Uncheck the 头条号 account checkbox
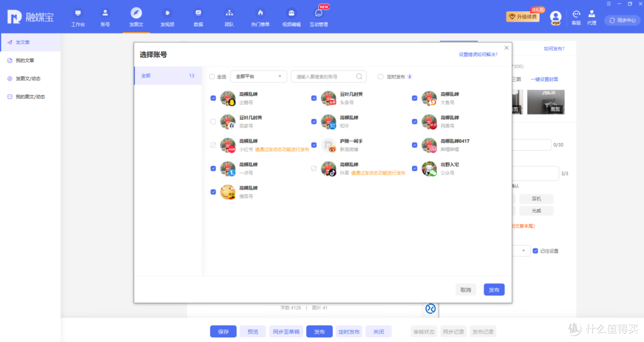644x342 pixels. tap(314, 98)
